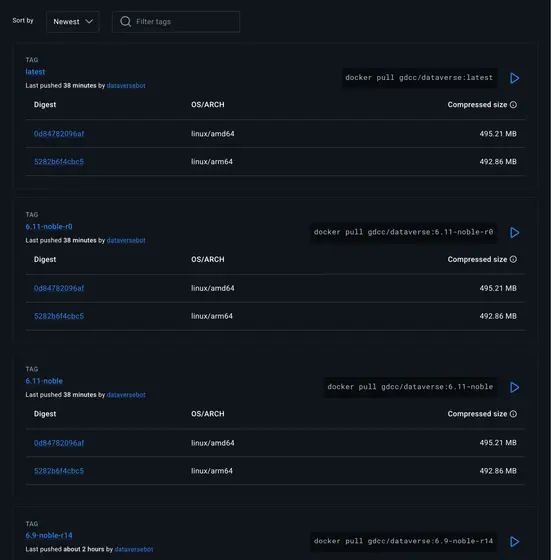Click the play icon for 6.11-noble-r0

pos(514,233)
